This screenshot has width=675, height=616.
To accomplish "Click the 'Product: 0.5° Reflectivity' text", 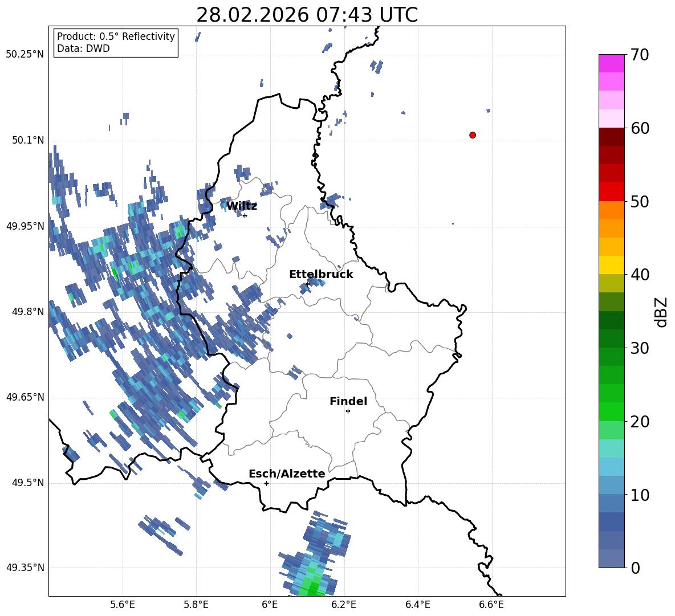I will pos(116,36).
